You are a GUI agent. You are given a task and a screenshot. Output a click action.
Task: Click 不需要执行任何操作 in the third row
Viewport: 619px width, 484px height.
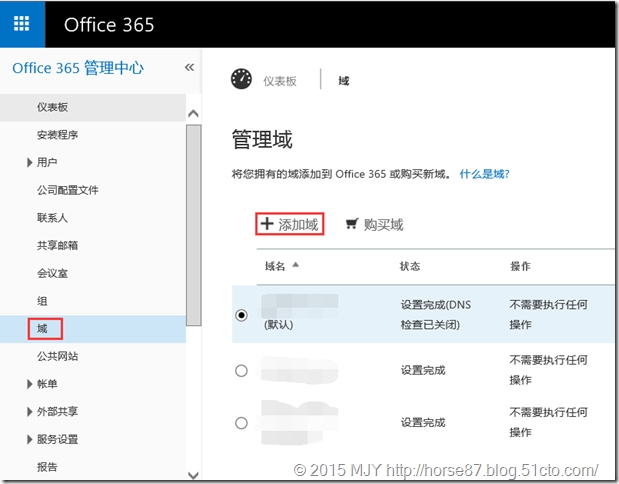[548, 422]
